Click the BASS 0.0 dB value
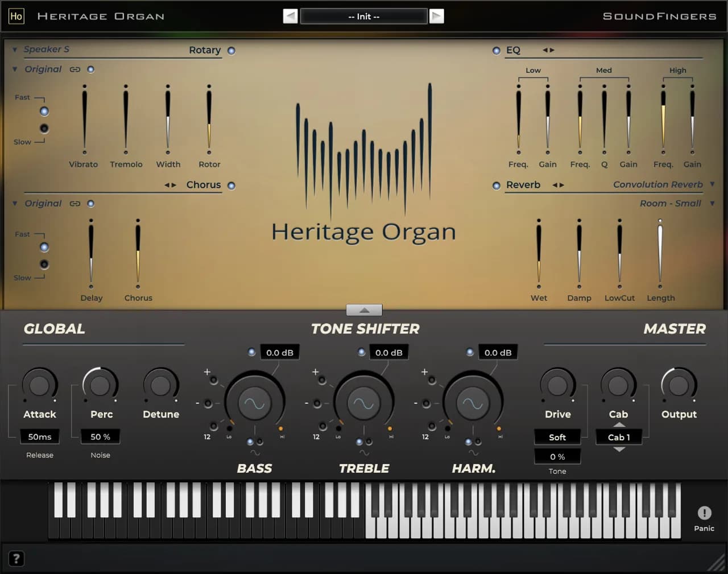The image size is (728, 574). [280, 353]
